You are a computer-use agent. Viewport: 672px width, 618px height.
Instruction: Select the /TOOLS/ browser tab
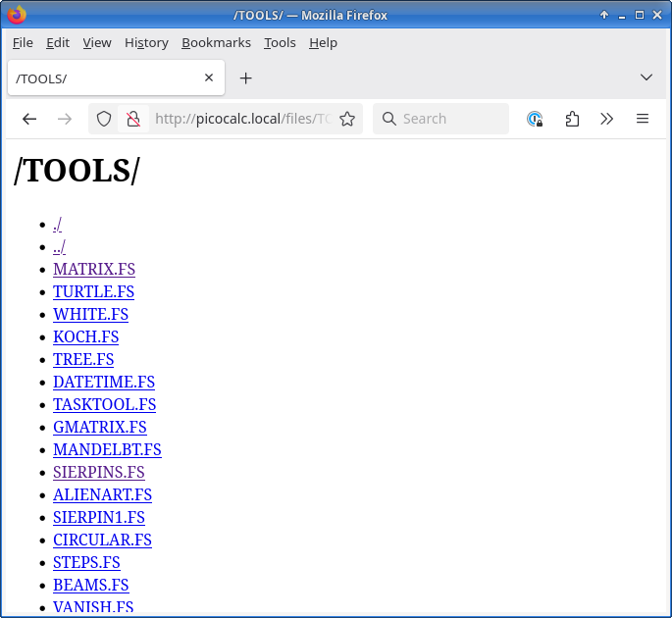(x=116, y=78)
